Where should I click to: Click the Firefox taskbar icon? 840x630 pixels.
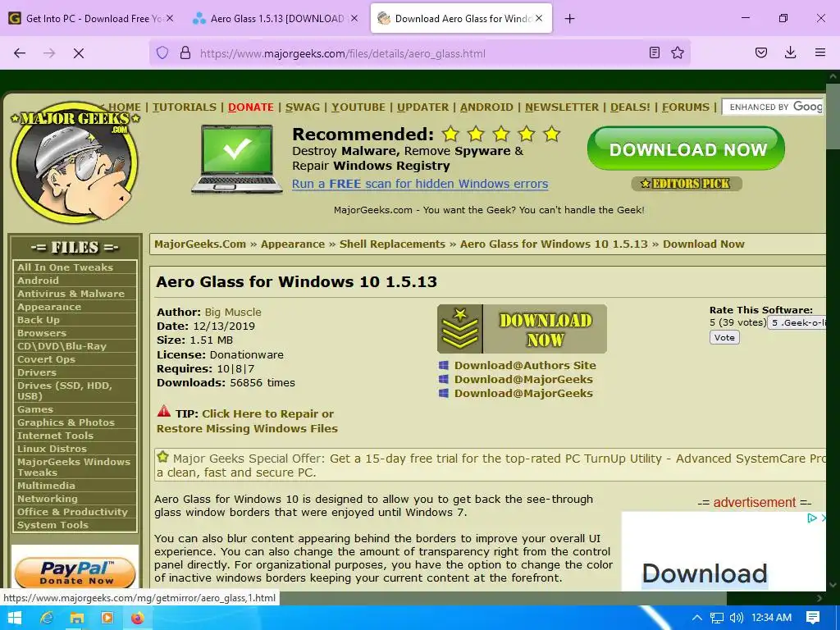[138, 618]
